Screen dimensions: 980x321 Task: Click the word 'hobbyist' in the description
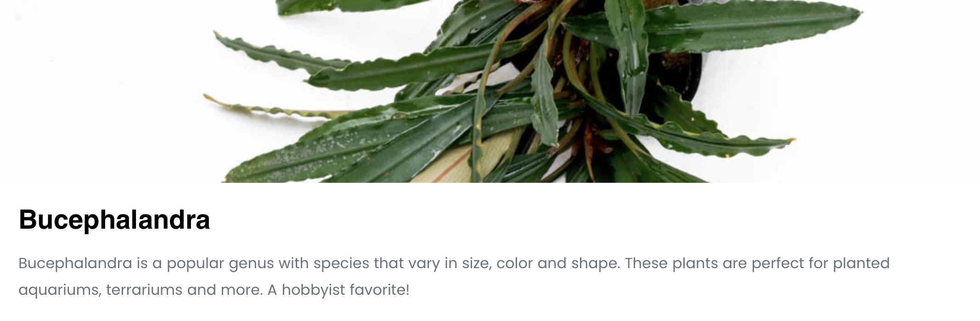(x=313, y=291)
